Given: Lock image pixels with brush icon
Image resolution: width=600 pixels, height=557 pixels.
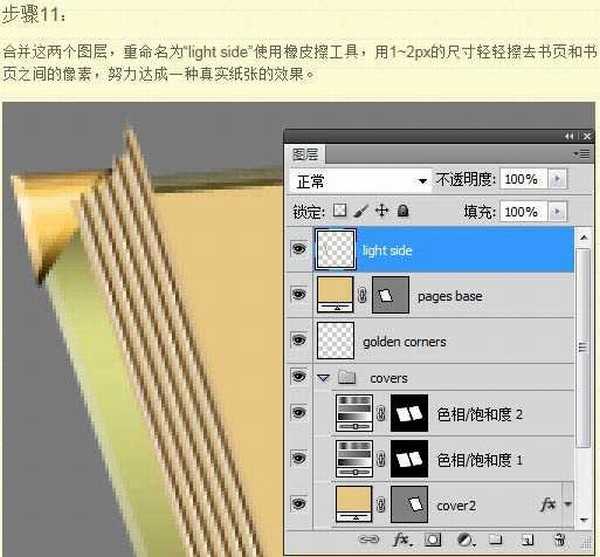Looking at the screenshot, I should pyautogui.click(x=360, y=212).
